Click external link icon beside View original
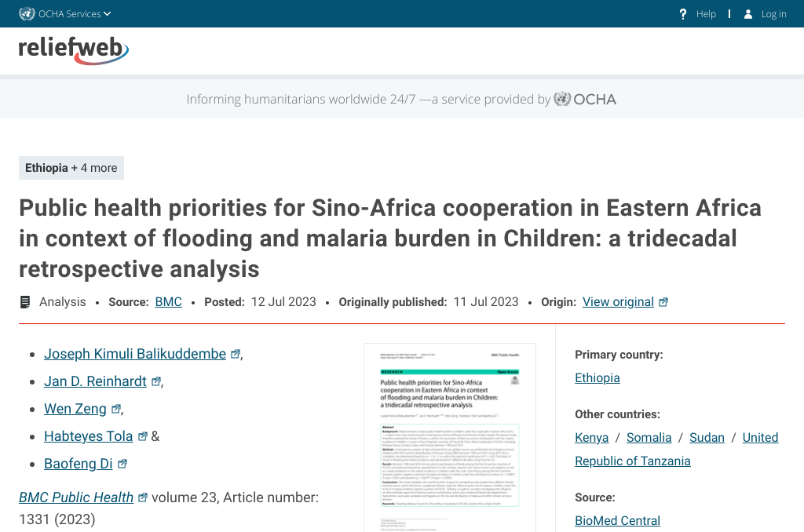 coord(663,302)
